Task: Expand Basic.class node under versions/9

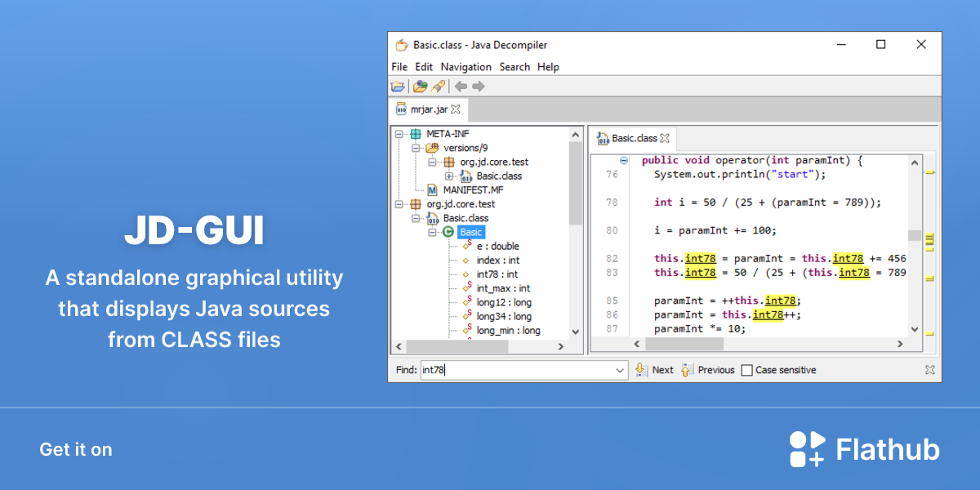Action: tap(449, 176)
